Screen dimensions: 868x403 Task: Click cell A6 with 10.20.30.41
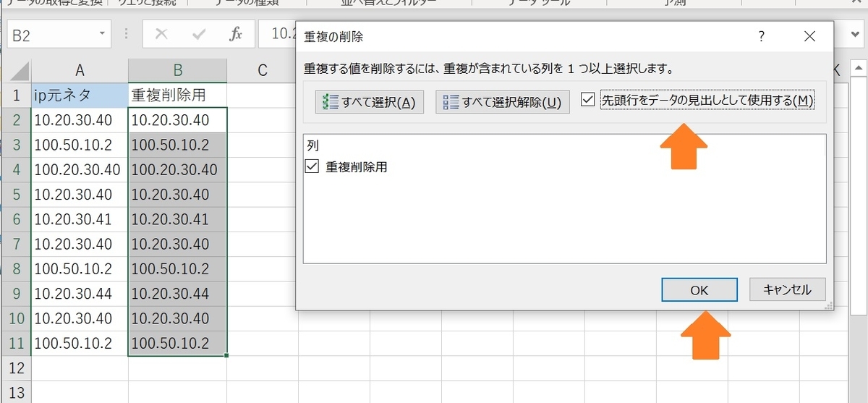coord(80,219)
